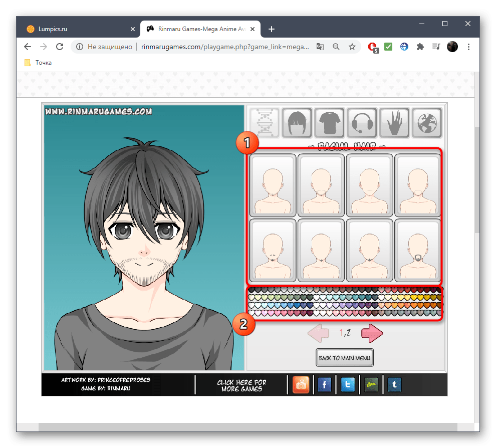Image resolution: width=496 pixels, height=448 pixels.
Task: Open the DNA body features category
Action: click(264, 123)
